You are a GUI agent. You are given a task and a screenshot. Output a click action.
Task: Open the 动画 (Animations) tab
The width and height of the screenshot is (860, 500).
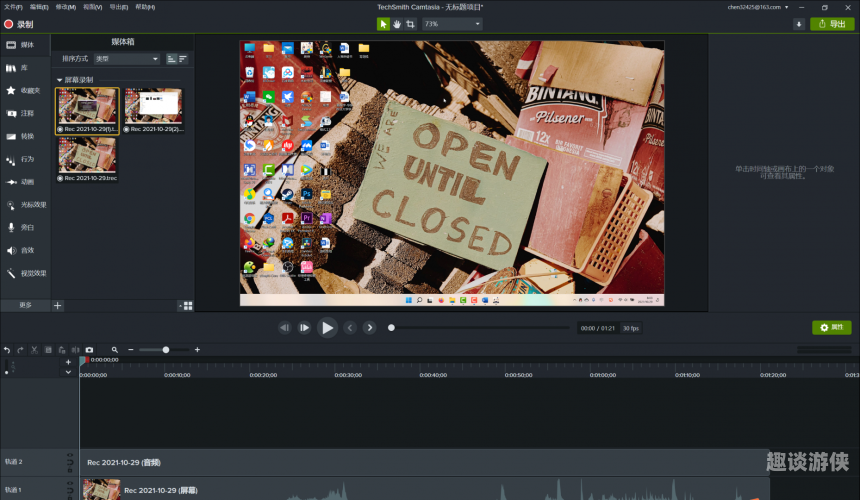click(25, 182)
